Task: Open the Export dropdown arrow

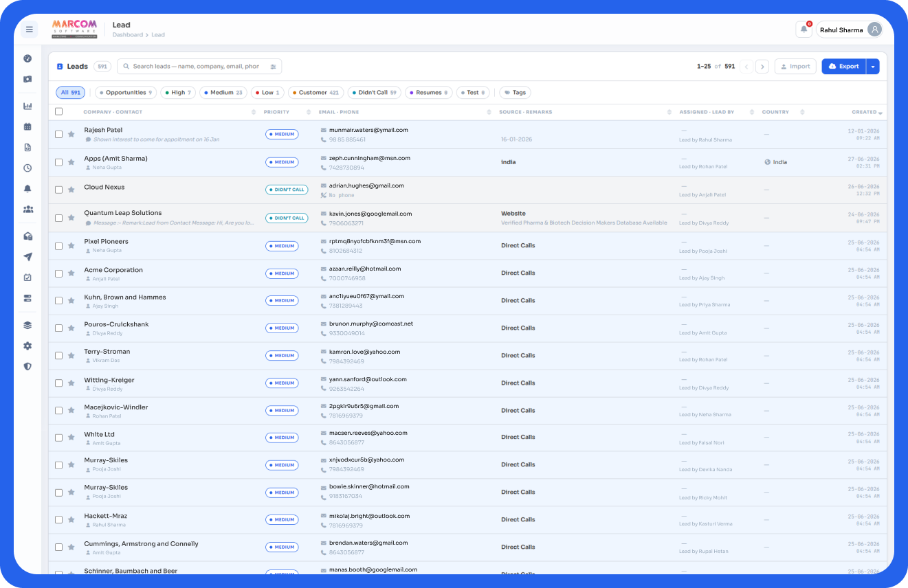Action: pyautogui.click(x=873, y=67)
